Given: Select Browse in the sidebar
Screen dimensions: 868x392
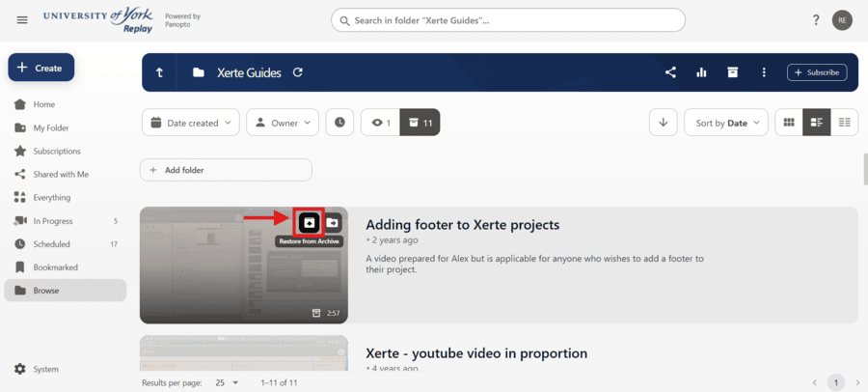Looking at the screenshot, I should point(66,291).
